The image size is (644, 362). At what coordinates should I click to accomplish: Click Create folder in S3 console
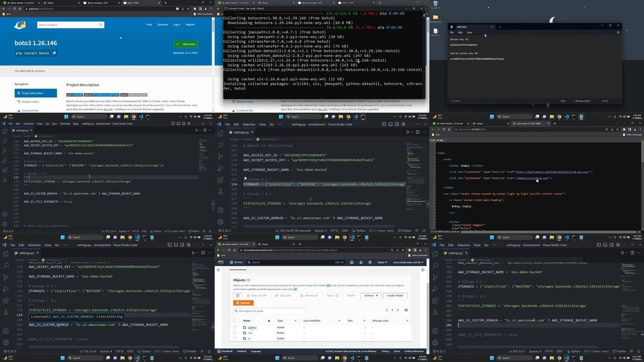click(x=395, y=296)
